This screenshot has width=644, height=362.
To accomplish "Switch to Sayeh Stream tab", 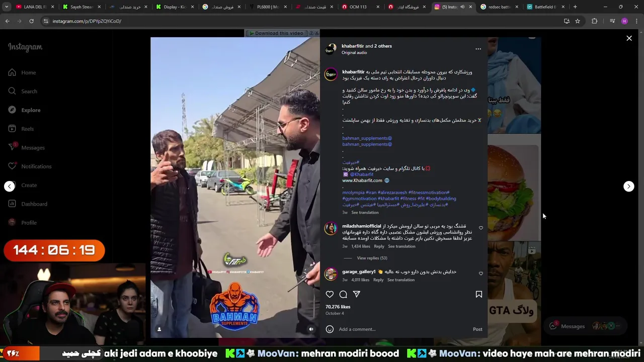I will [82, 7].
